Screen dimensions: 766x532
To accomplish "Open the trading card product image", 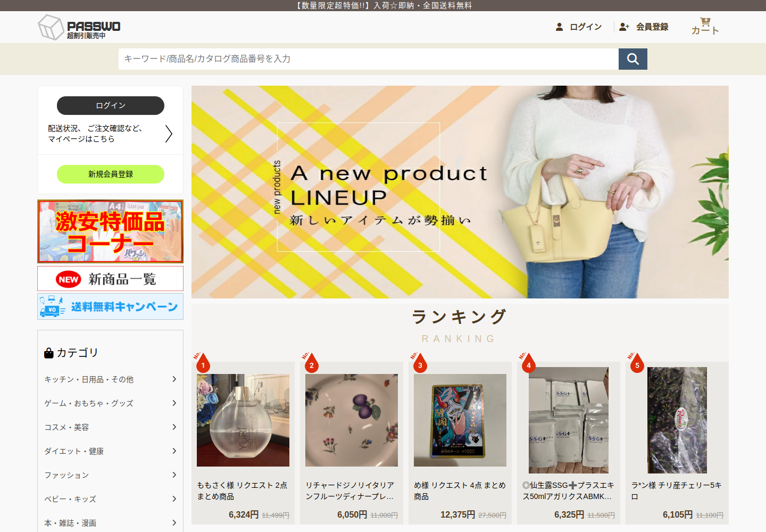I will pyautogui.click(x=460, y=420).
